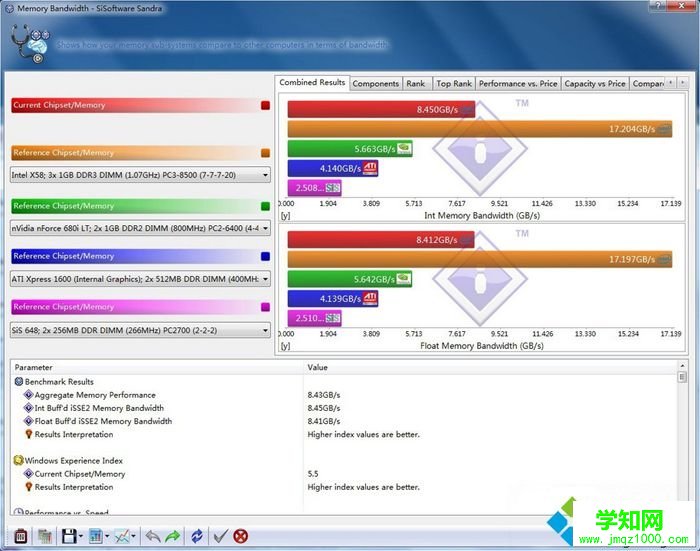Viewport: 700px width, 551px height.
Task: Click the diamond icon beside Aggregate Memory Performance
Action: coord(29,395)
